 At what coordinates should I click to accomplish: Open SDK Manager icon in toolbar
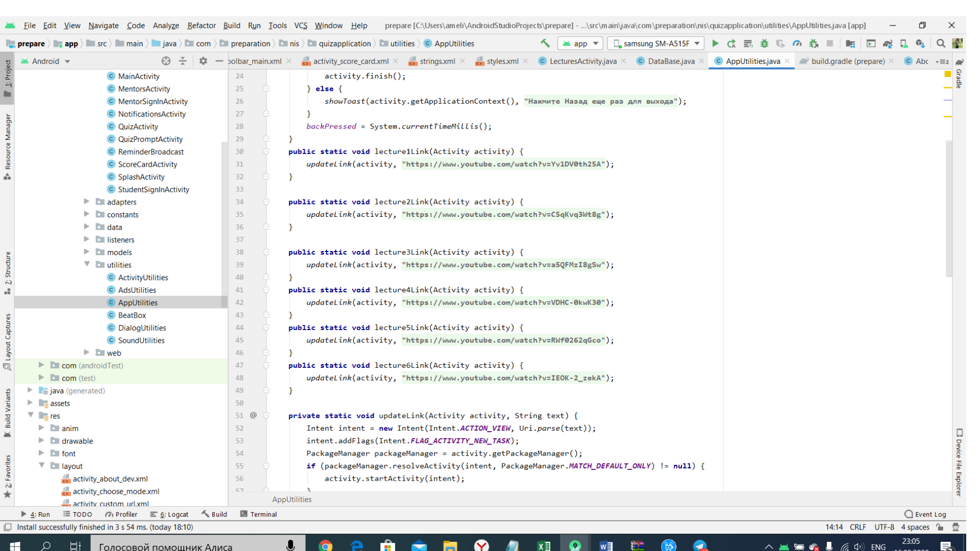coord(920,43)
